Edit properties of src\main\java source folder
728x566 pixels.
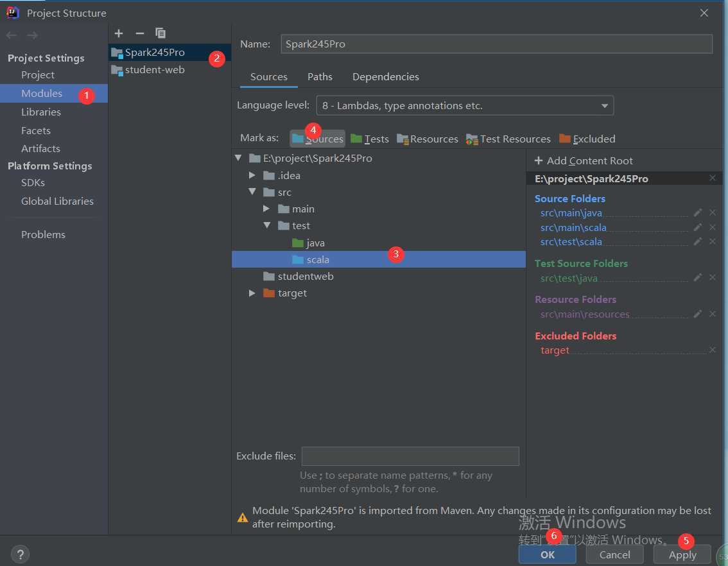tap(698, 212)
